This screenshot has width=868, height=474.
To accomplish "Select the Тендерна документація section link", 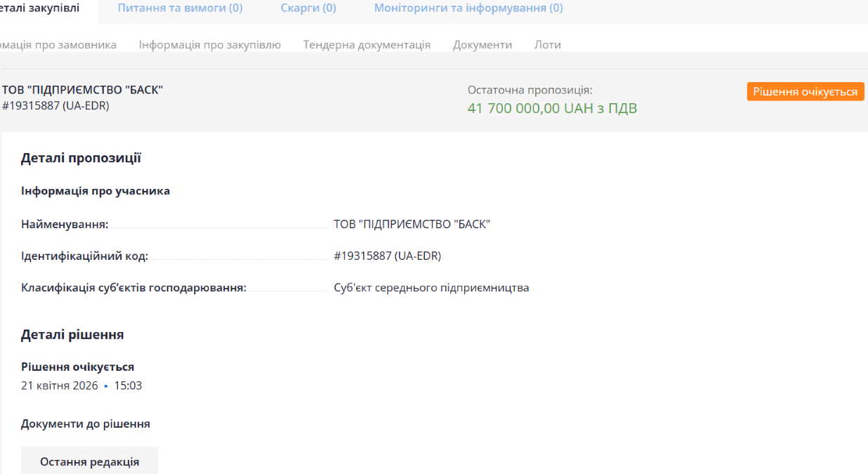I will tap(367, 44).
